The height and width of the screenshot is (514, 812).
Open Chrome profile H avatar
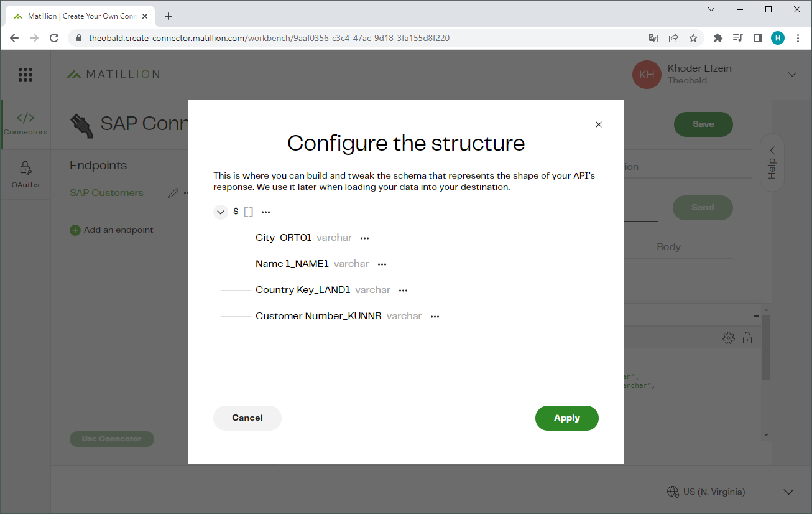(778, 38)
